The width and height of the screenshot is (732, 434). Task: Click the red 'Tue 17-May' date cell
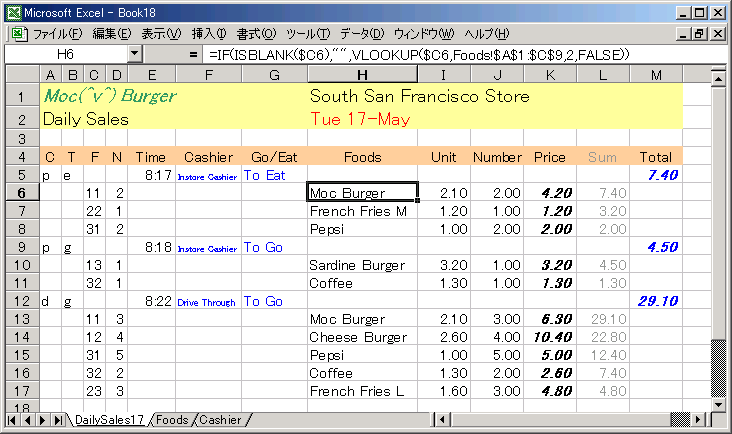[360, 119]
